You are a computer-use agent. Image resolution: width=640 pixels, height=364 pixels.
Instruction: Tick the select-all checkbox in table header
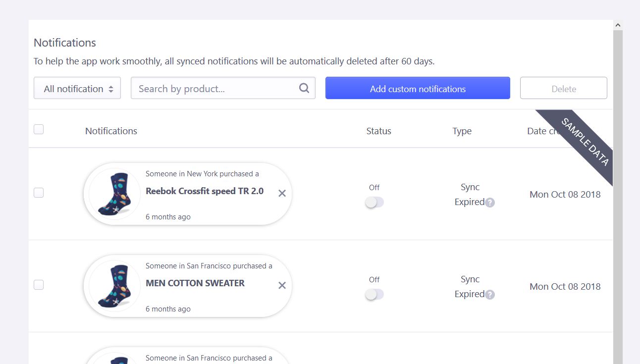(x=39, y=129)
